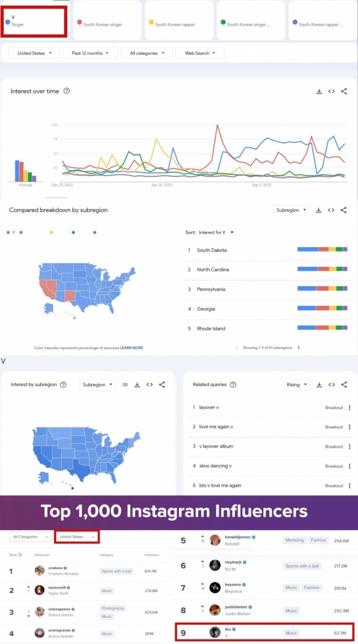
Task: Open taylorswift profile avatar
Action: pos(40,591)
